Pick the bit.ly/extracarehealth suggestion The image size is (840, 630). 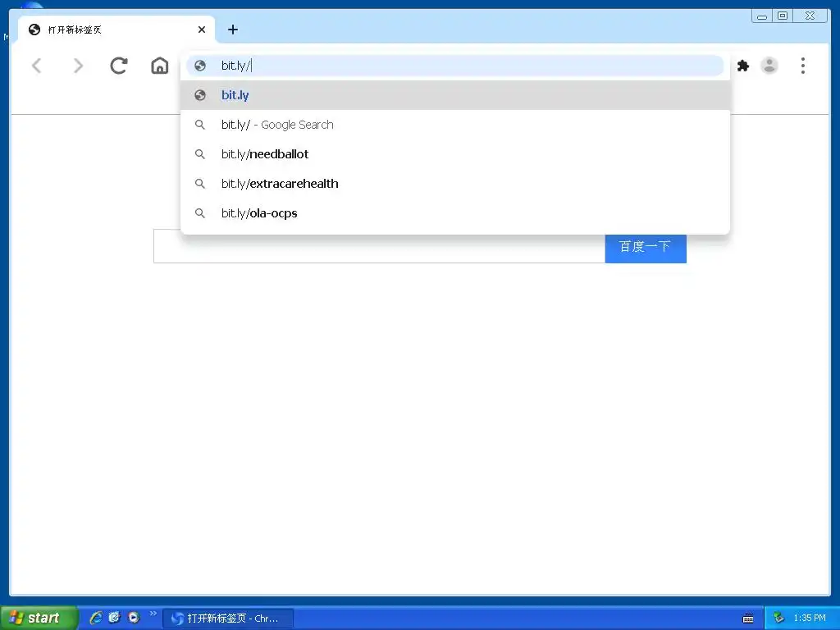454,183
